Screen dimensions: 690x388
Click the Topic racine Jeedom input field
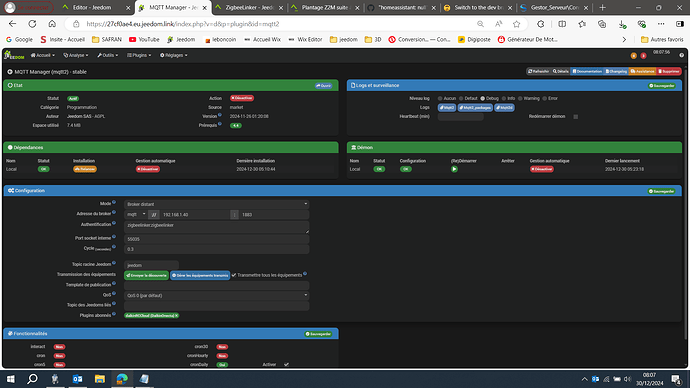point(151,265)
